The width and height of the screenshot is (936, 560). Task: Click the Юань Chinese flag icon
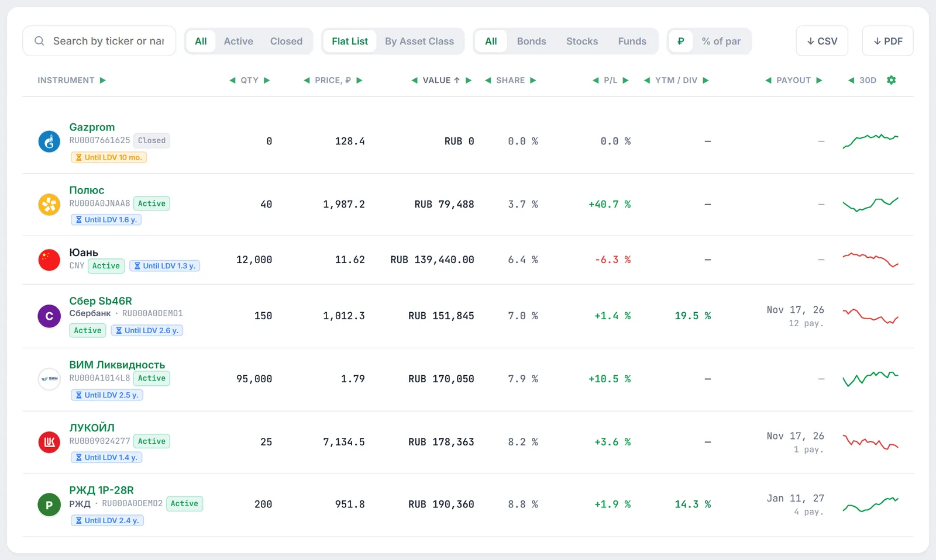tap(49, 260)
